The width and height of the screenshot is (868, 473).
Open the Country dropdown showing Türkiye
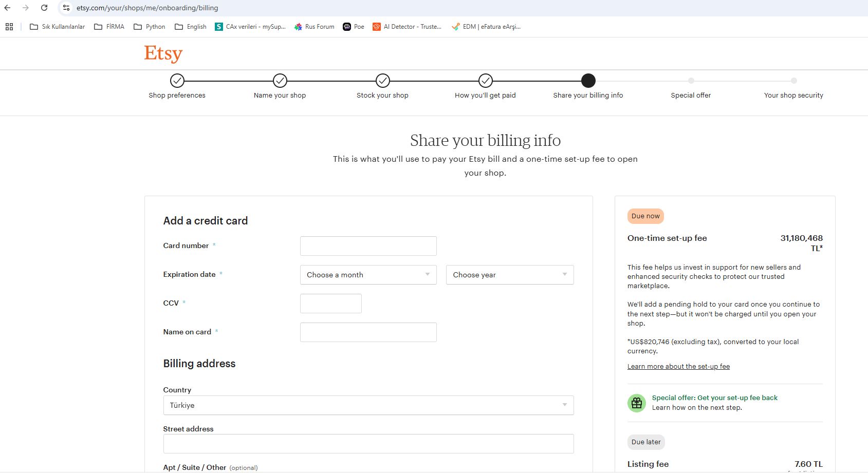coord(368,405)
